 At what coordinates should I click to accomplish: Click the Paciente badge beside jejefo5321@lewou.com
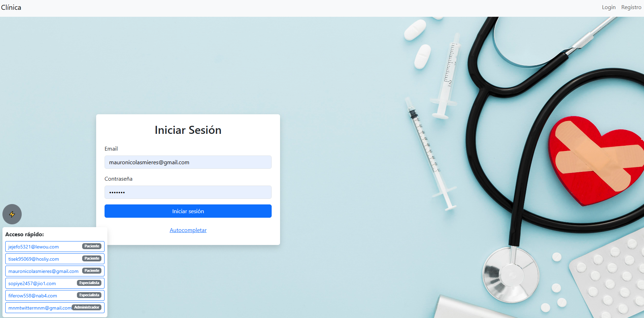92,246
